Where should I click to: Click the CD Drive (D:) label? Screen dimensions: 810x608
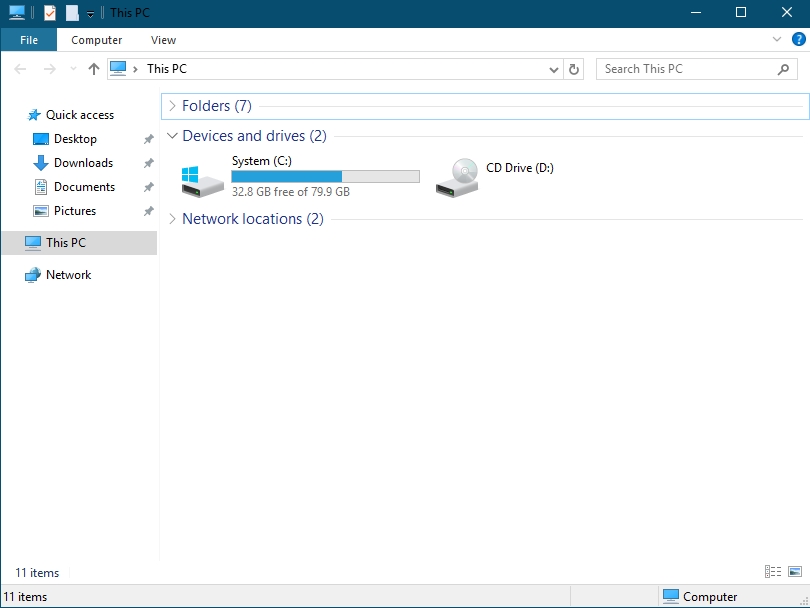[520, 168]
